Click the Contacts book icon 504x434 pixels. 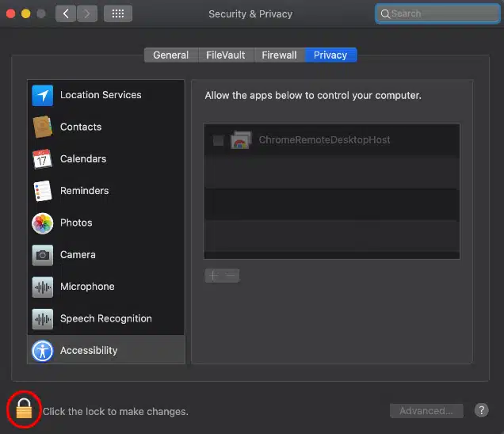43,127
